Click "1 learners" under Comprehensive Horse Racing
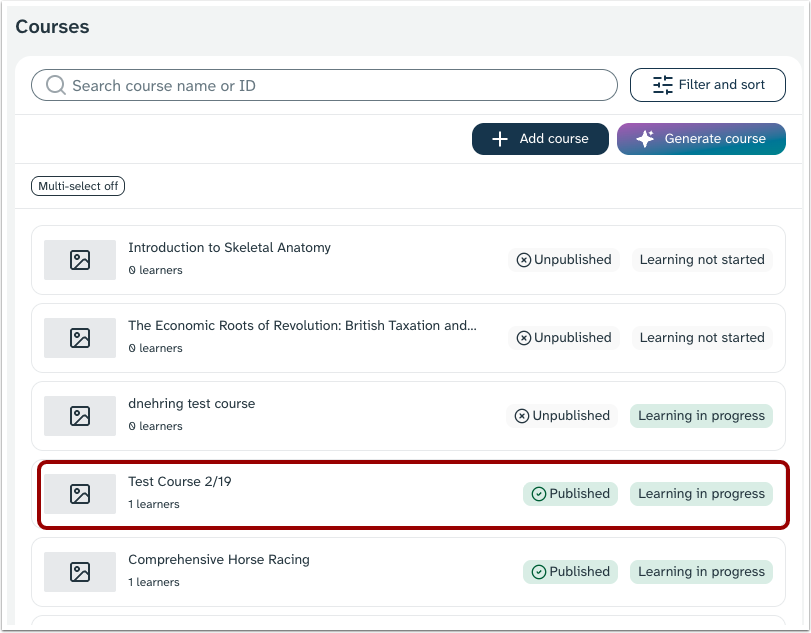 [x=154, y=583]
